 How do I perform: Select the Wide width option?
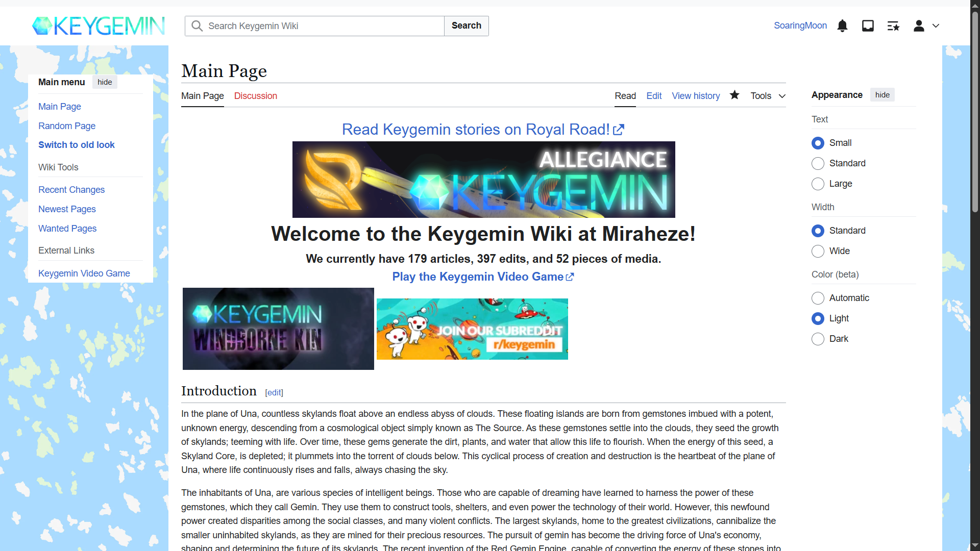point(818,251)
